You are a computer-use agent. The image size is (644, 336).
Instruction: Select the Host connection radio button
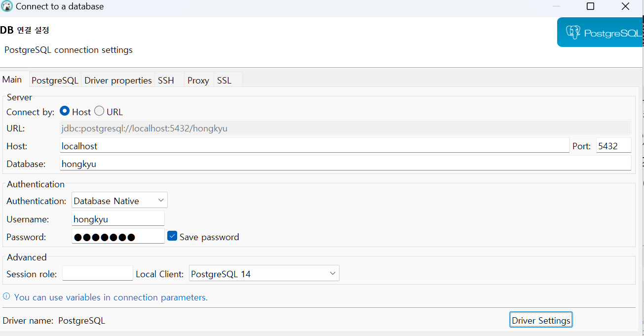tap(64, 111)
